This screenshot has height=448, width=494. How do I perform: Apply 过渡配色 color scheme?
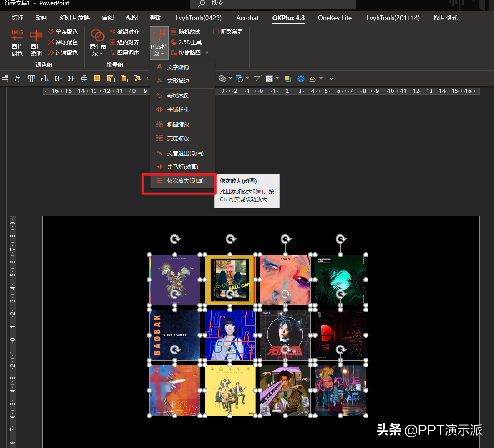tap(63, 52)
